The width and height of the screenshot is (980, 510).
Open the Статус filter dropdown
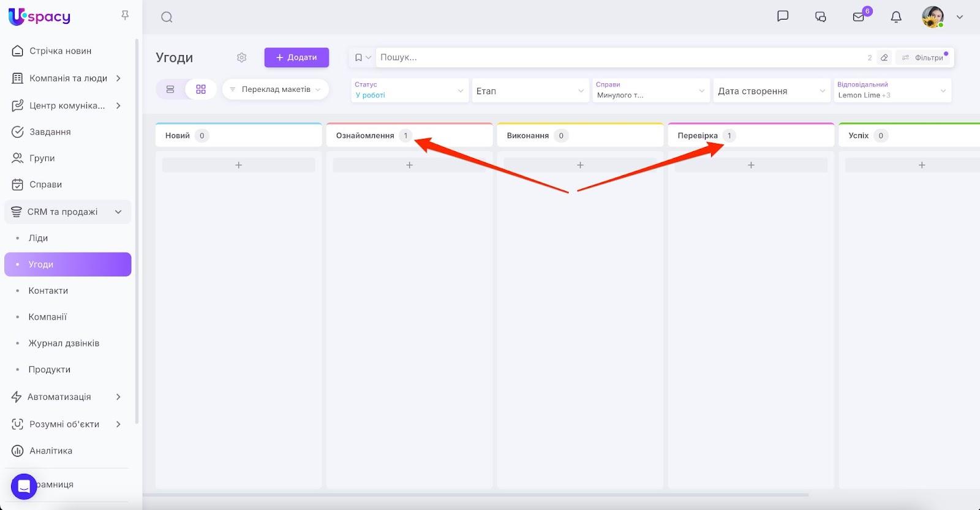pos(410,91)
